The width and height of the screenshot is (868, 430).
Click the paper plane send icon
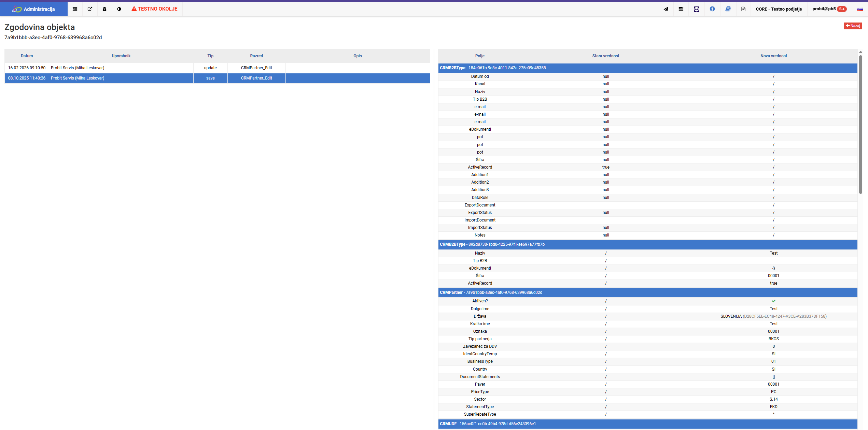pos(666,9)
